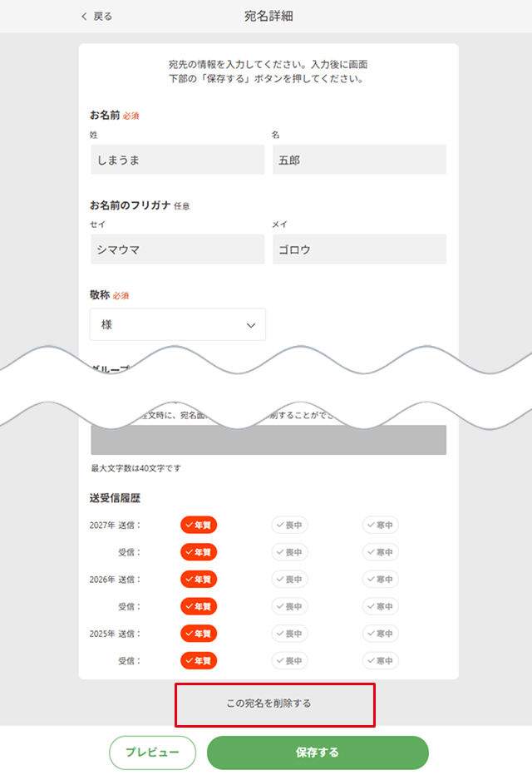The image size is (532, 780).
Task: Toggle 年賀 for 2025年 受信
Action: coord(199,660)
